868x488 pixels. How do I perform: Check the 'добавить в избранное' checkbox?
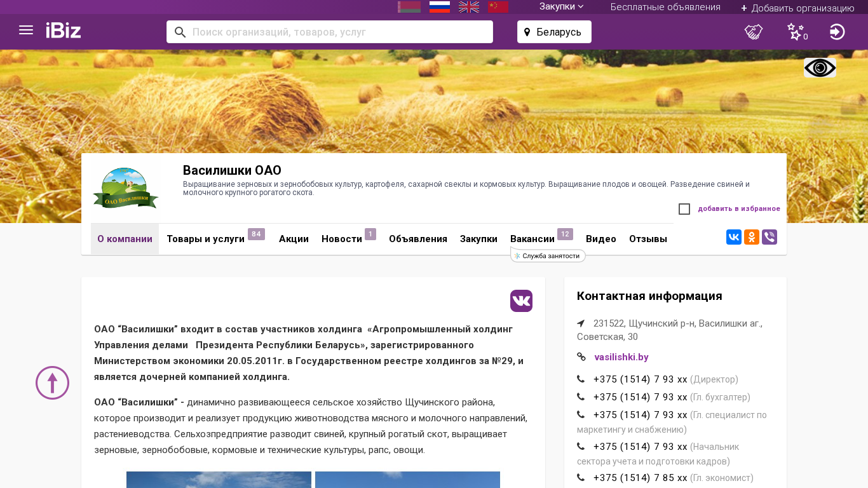(684, 209)
